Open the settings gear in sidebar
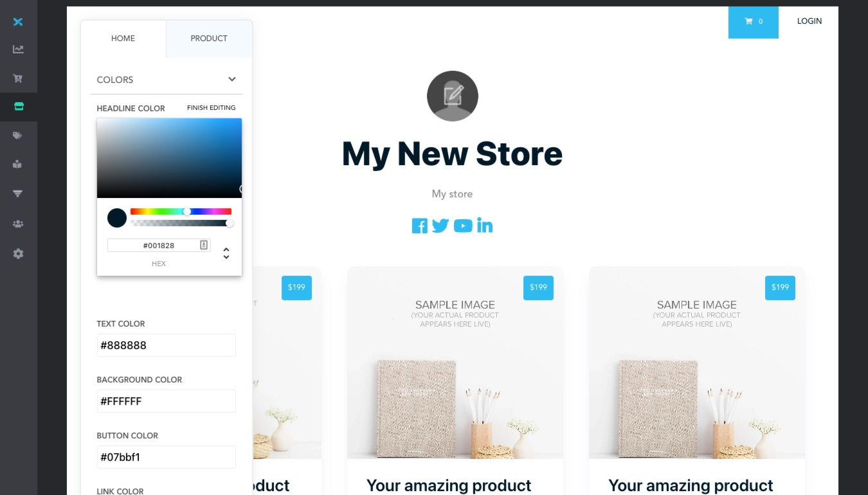This screenshot has width=868, height=495. (18, 254)
